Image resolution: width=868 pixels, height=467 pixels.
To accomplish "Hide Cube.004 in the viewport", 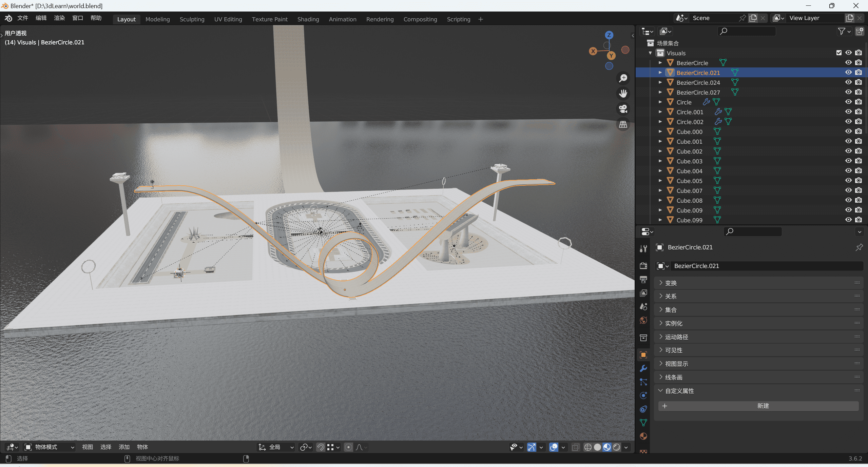I will [848, 171].
